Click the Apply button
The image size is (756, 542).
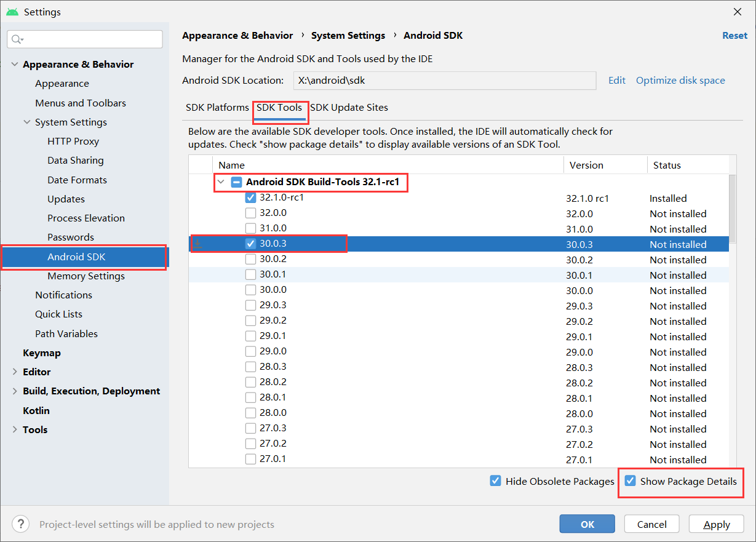point(717,524)
